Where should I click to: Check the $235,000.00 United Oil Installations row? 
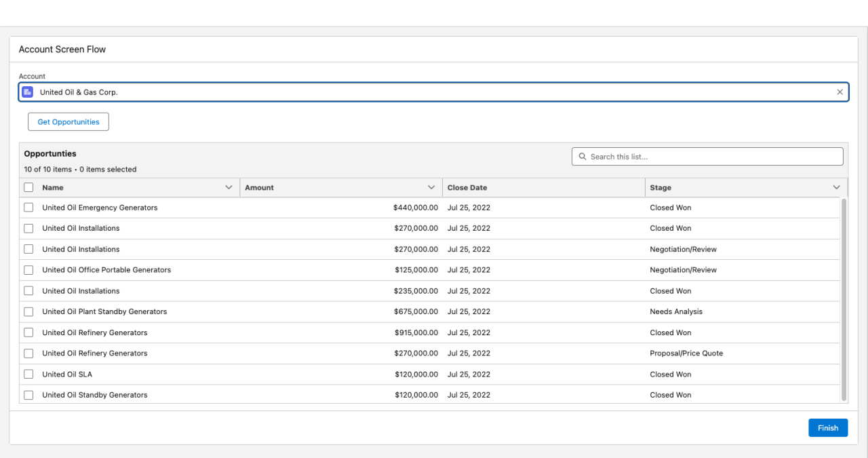pyautogui.click(x=28, y=290)
